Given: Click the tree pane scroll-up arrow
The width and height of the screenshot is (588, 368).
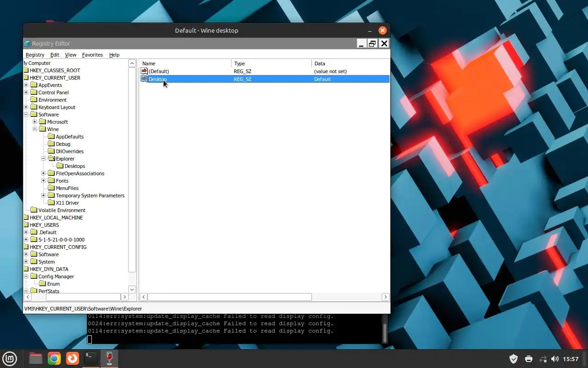Looking at the screenshot, I should click(x=132, y=63).
